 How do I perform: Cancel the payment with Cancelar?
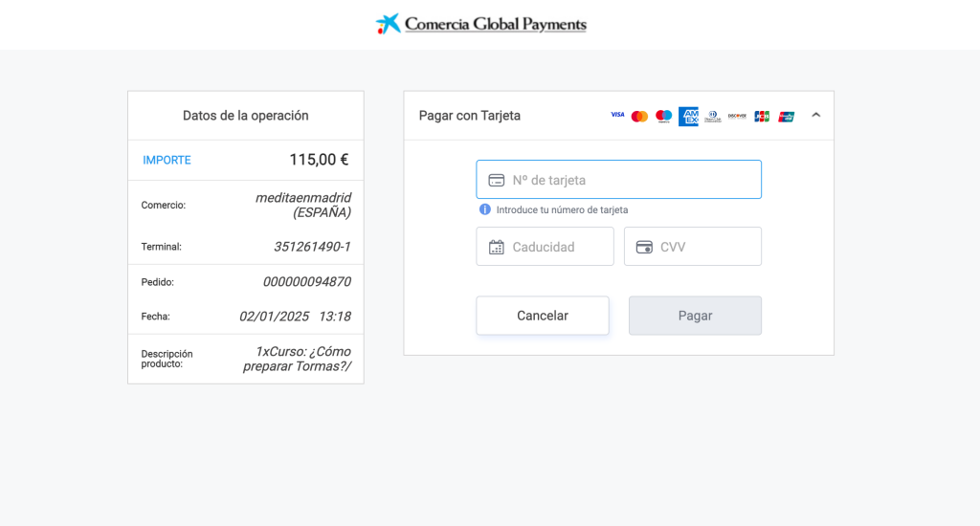(543, 316)
